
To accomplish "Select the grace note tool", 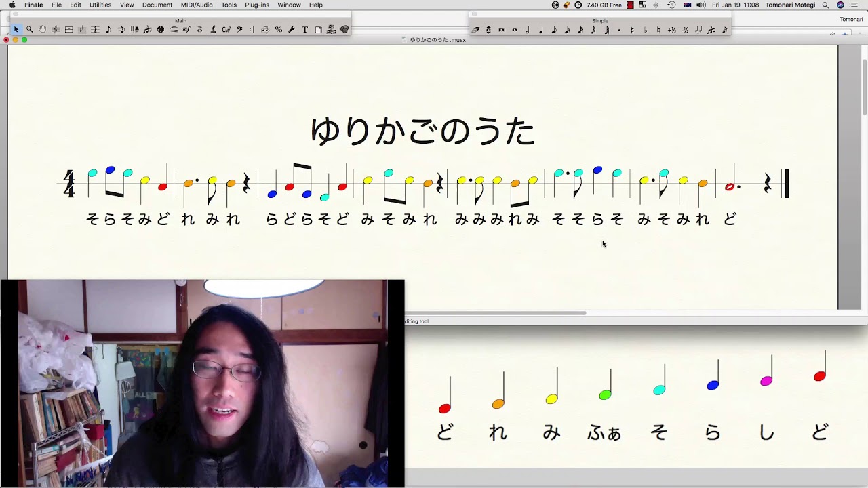I will coord(724,30).
